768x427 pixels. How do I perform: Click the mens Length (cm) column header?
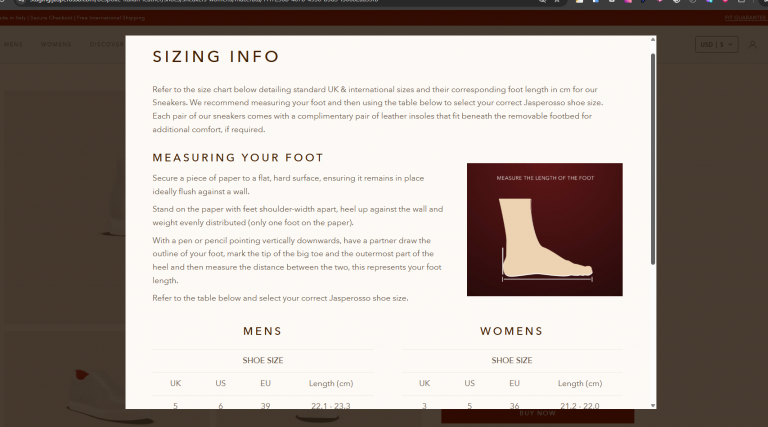(x=331, y=383)
